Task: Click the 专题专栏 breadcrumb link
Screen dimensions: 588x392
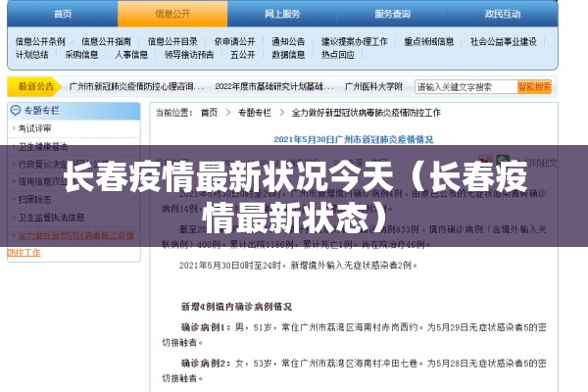Action: pyautogui.click(x=255, y=113)
